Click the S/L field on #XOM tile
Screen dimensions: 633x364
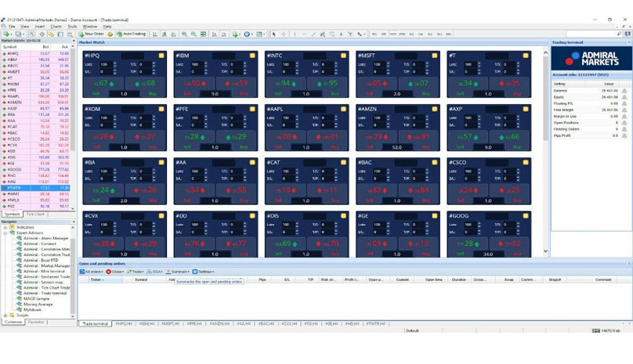(105, 125)
